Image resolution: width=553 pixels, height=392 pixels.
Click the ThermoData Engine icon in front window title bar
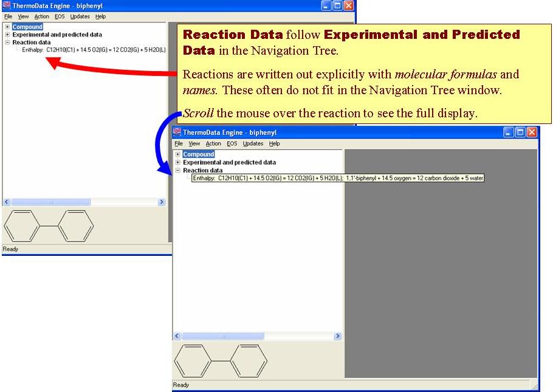tap(177, 132)
